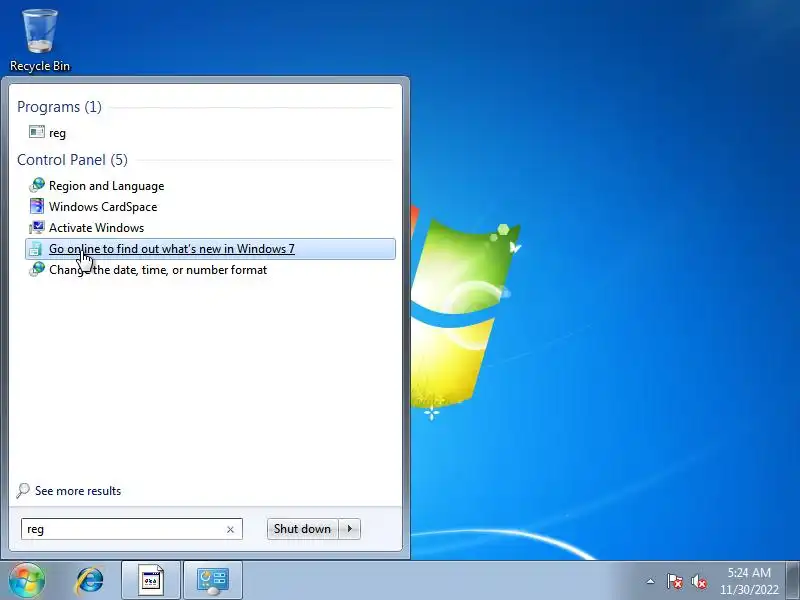Click the muted volume speaker icon
800x600 pixels.
pos(698,581)
